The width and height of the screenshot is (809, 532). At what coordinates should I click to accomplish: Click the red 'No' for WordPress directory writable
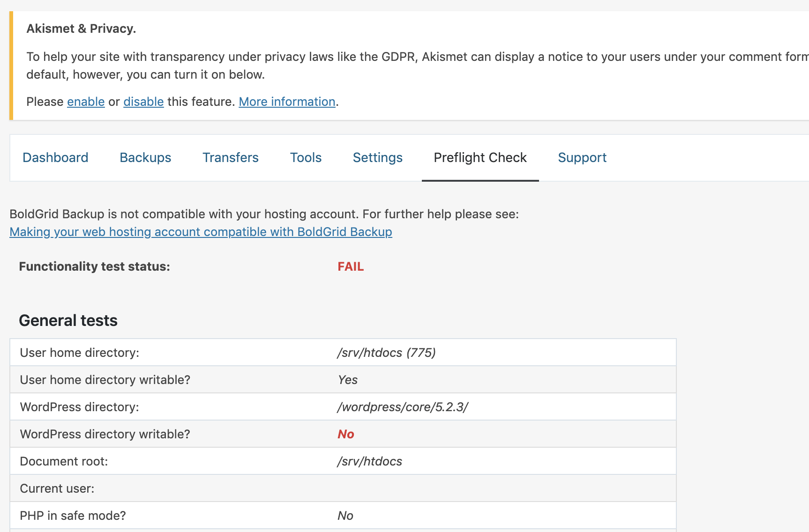tap(346, 434)
